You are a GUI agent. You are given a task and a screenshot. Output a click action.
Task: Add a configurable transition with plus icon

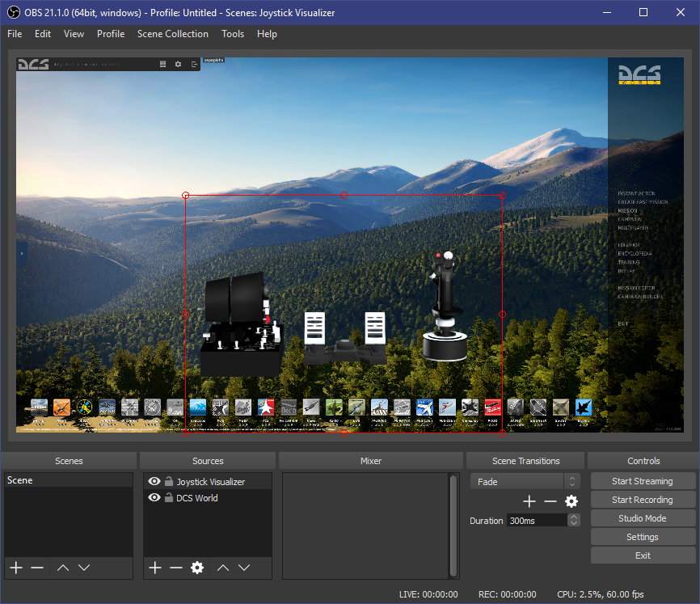(x=529, y=501)
